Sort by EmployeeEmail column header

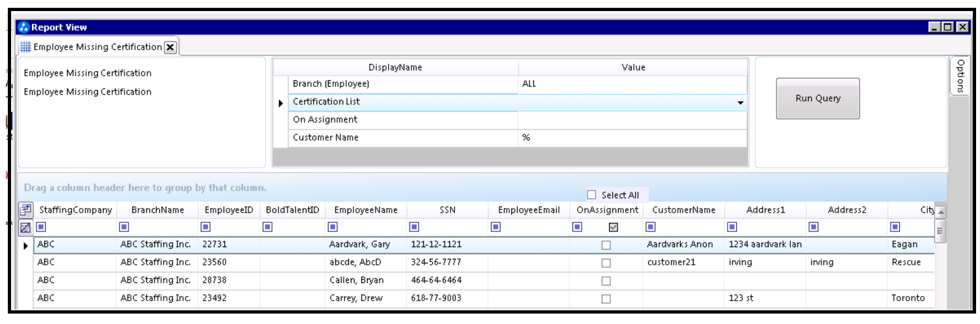pyautogui.click(x=529, y=210)
